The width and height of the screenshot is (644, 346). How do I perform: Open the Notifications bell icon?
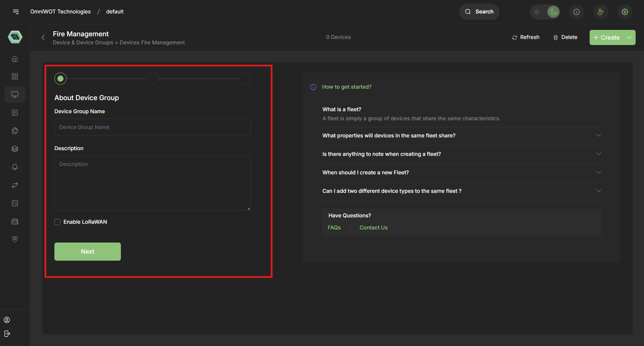[15, 167]
